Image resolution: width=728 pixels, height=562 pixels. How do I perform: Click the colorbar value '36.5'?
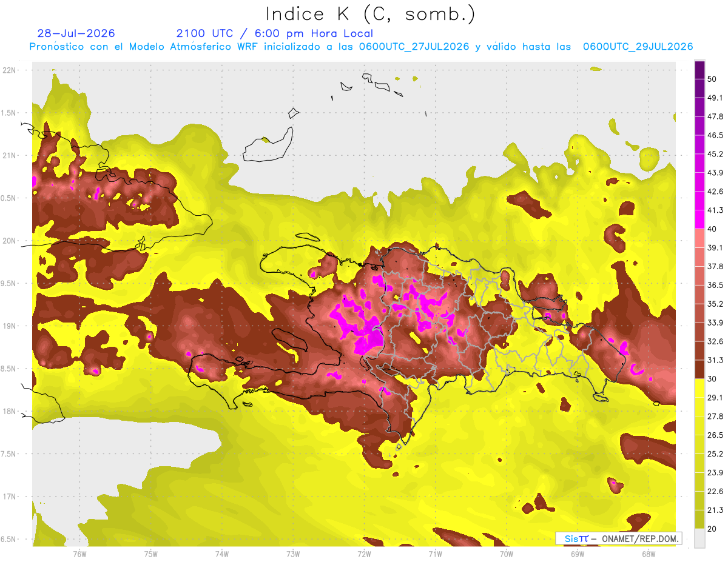tap(715, 285)
